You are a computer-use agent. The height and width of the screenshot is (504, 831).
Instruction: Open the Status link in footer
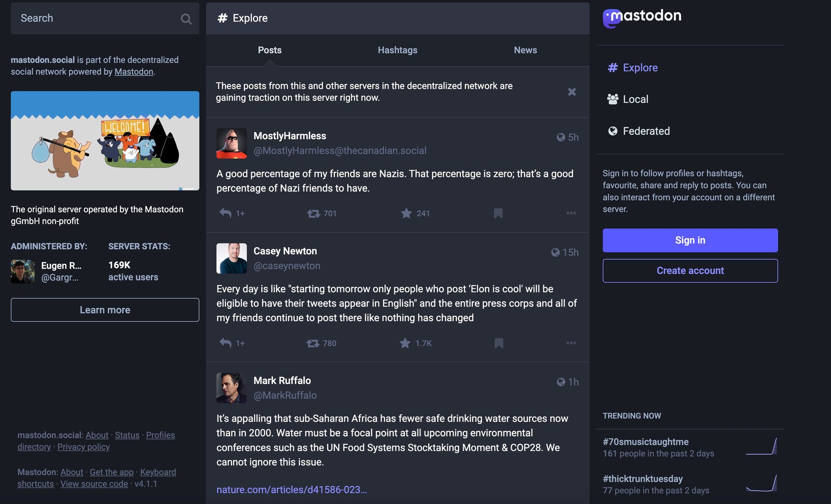127,435
